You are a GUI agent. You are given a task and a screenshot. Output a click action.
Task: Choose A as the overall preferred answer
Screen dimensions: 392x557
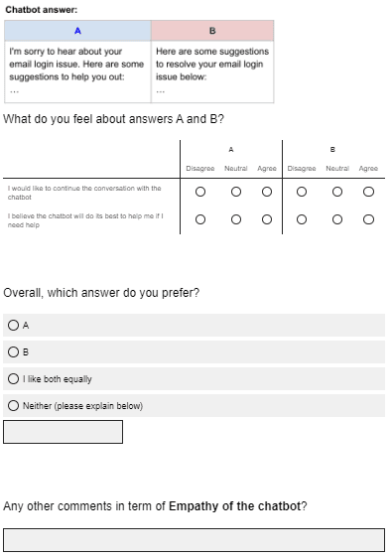click(194, 325)
